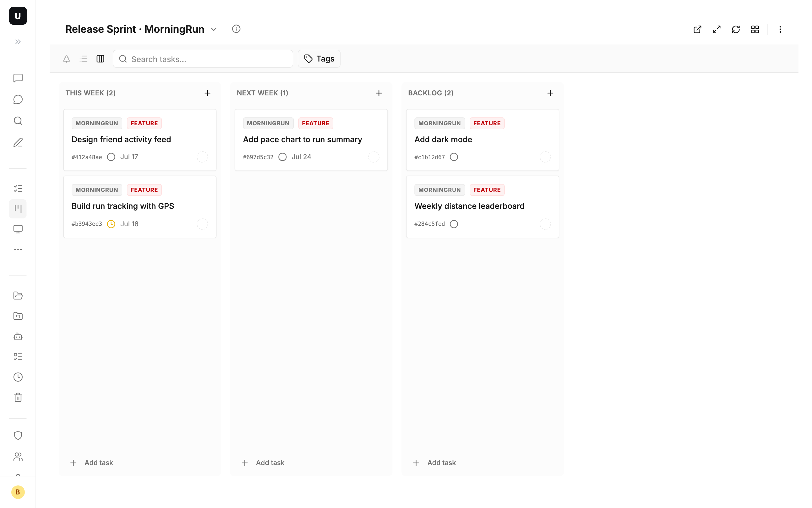
Task: Click task ID #c1b12d67
Action: [x=429, y=157]
